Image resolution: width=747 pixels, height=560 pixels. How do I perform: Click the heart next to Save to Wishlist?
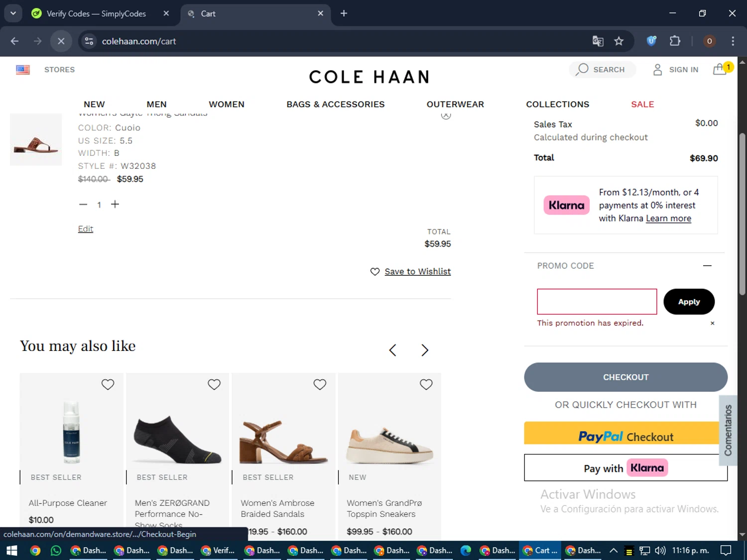pos(375,271)
